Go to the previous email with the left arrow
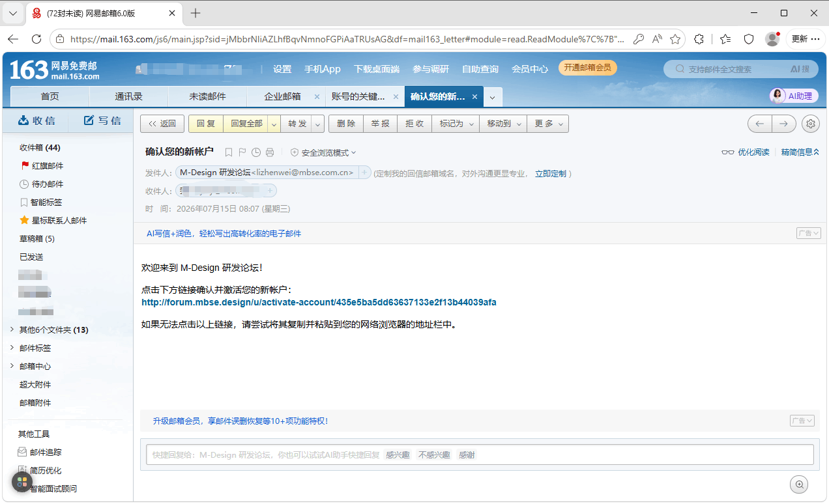The width and height of the screenshot is (829, 504). [759, 124]
